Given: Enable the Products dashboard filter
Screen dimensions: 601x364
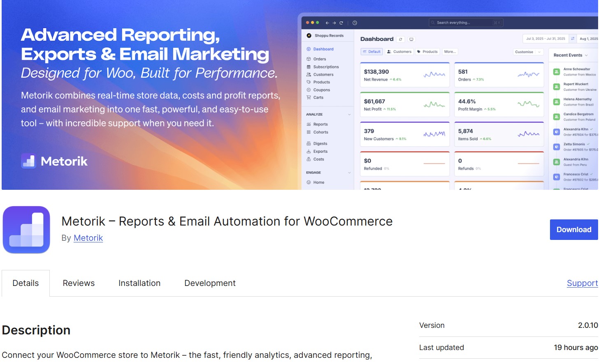Looking at the screenshot, I should point(427,51).
